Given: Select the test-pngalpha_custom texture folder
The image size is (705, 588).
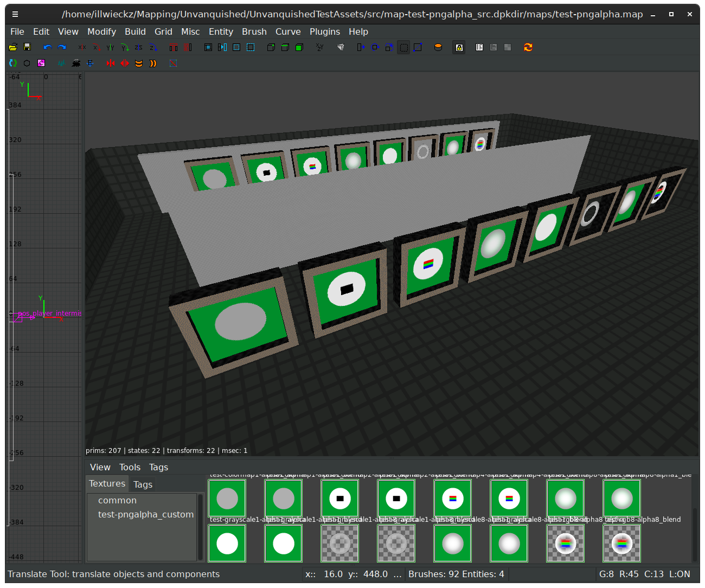Looking at the screenshot, I should (145, 514).
